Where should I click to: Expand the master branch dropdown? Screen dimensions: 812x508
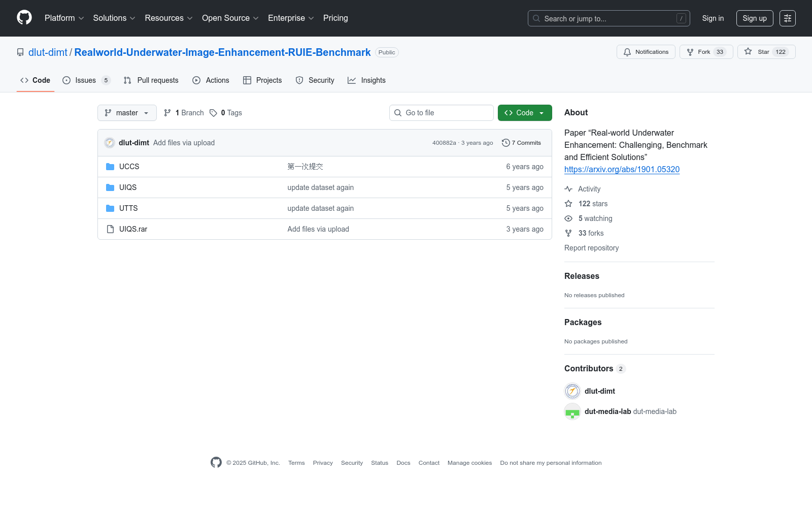click(127, 113)
